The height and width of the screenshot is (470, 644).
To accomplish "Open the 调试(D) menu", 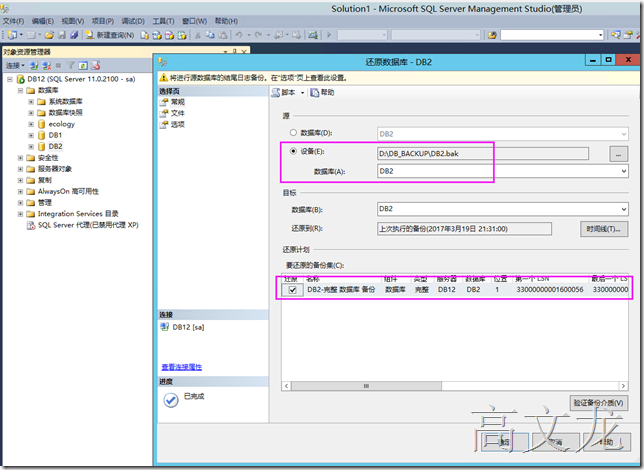I will 133,21.
